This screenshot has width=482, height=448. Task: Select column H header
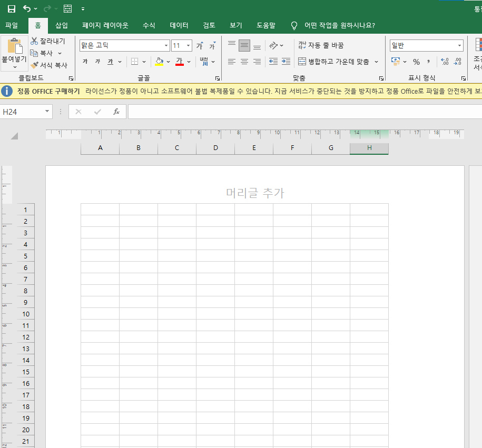[x=369, y=148]
